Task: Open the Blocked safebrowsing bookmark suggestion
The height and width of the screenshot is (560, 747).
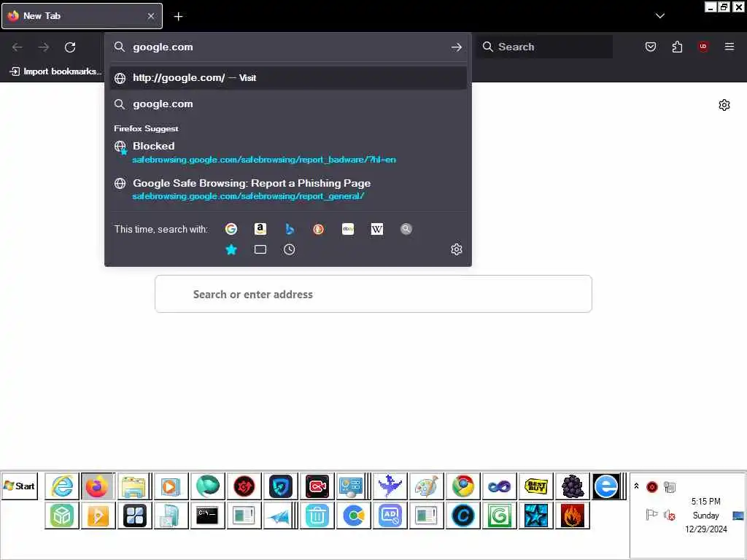Action: tap(288, 152)
